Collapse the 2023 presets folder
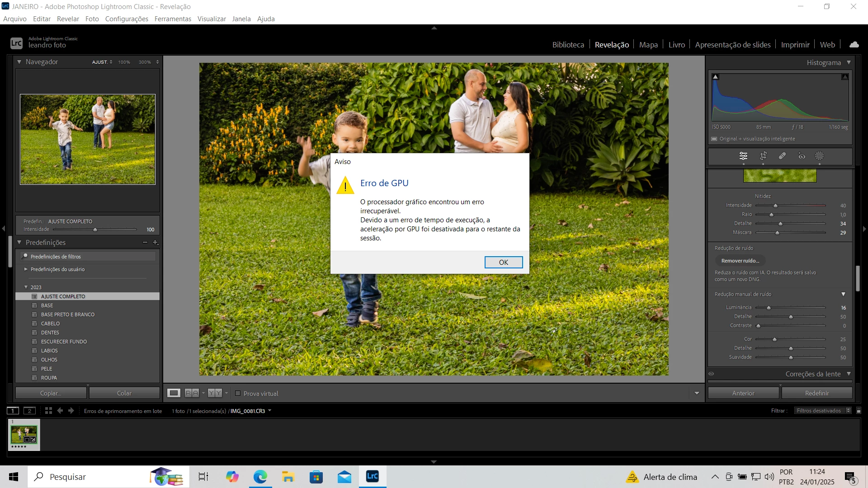Screen dimensions: 868x488 26,287
